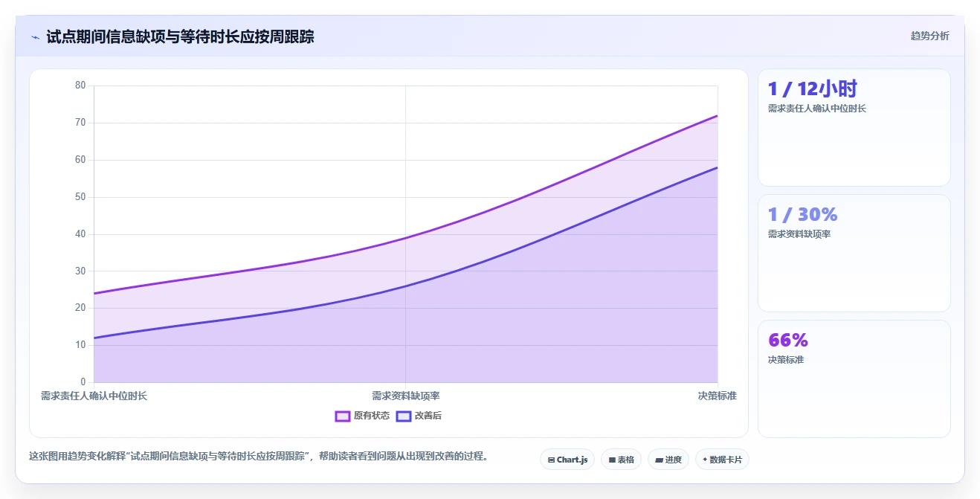The height and width of the screenshot is (499, 980).
Task: Toggle the 原有状态 legend entry
Action: tap(362, 416)
